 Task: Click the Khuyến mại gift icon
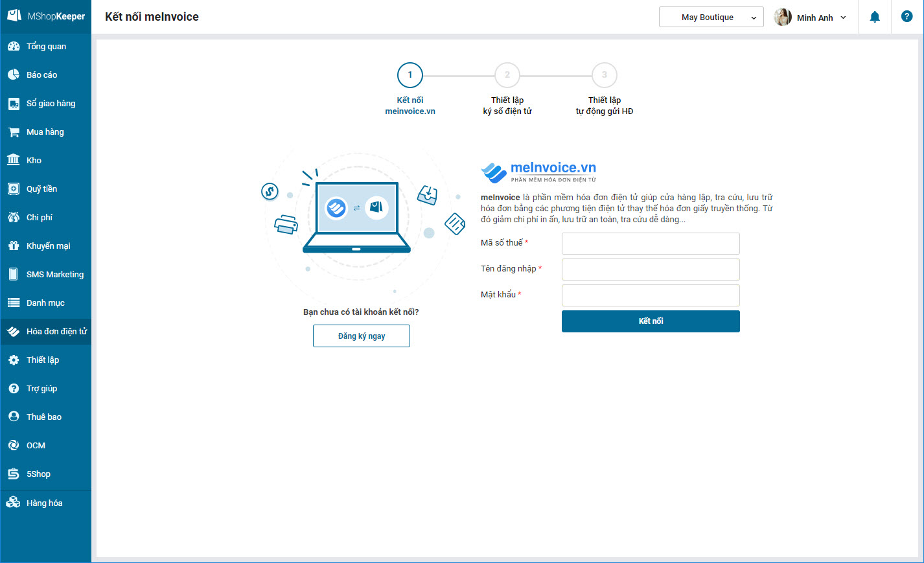click(x=14, y=246)
